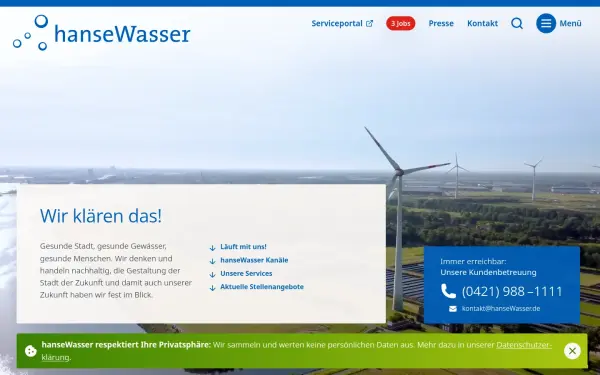
Task: Open site search with the magnifier icon
Action: pos(517,23)
